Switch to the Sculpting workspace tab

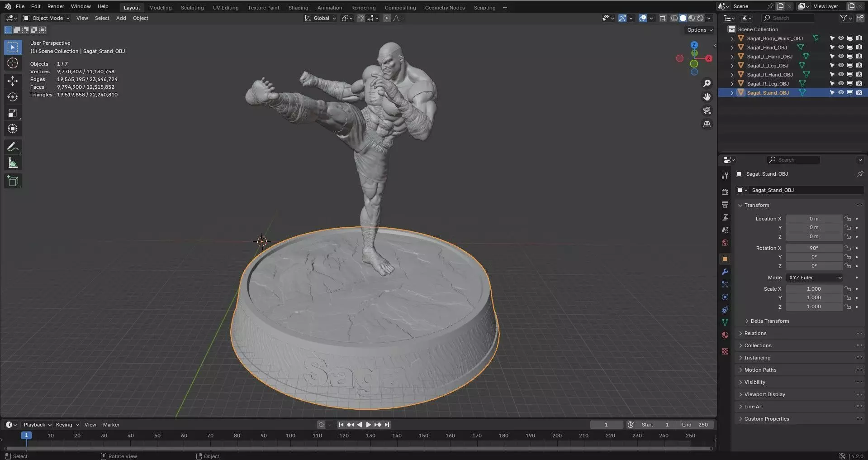pyautogui.click(x=192, y=8)
